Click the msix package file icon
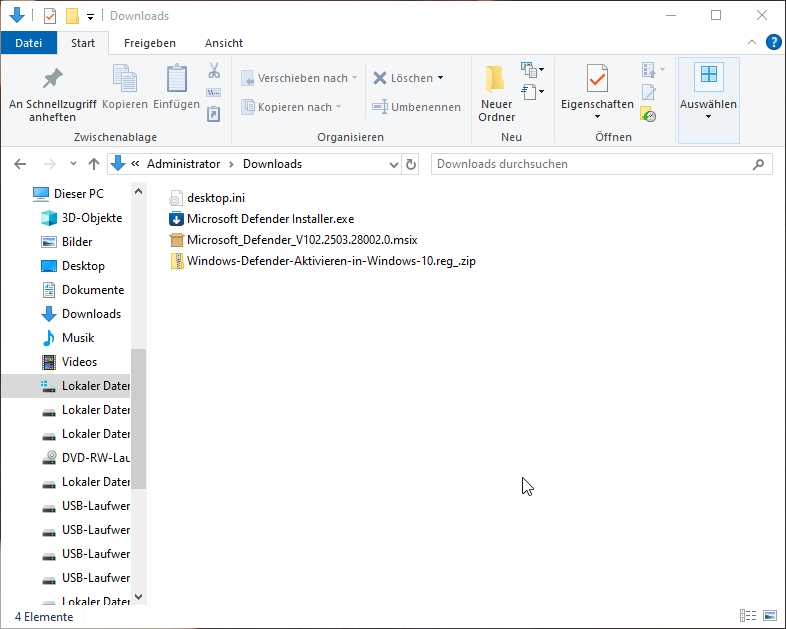786x629 pixels. point(176,240)
